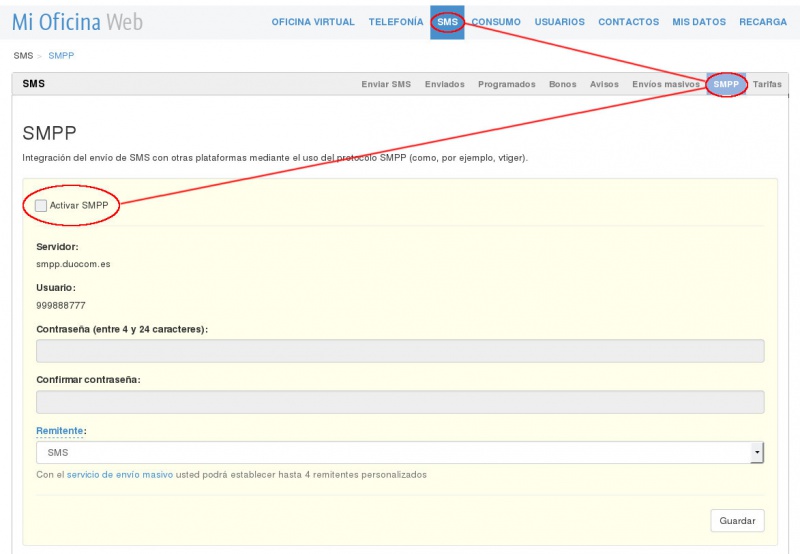Open the Enviados tab

(x=444, y=85)
